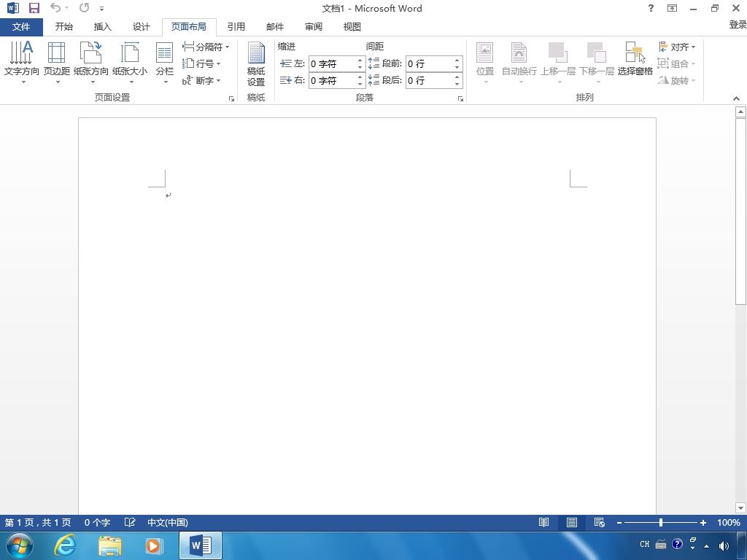
Task: Switch to the 视图 View tab
Action: click(x=352, y=27)
